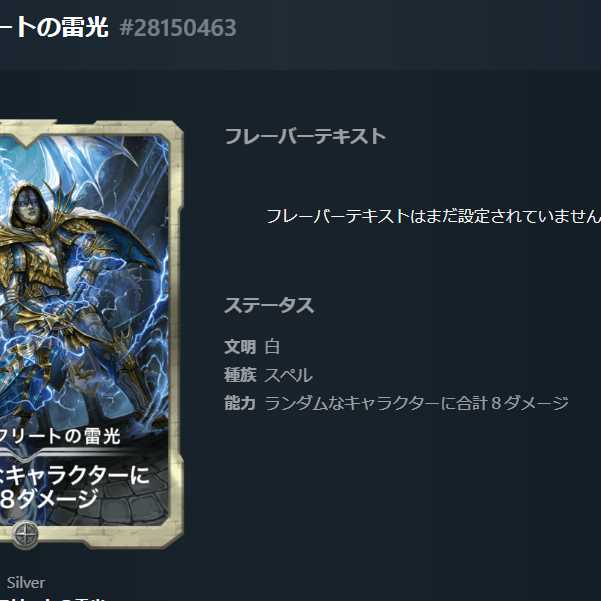Click the ステータス section heading
This screenshot has width=601, height=601.
269,306
